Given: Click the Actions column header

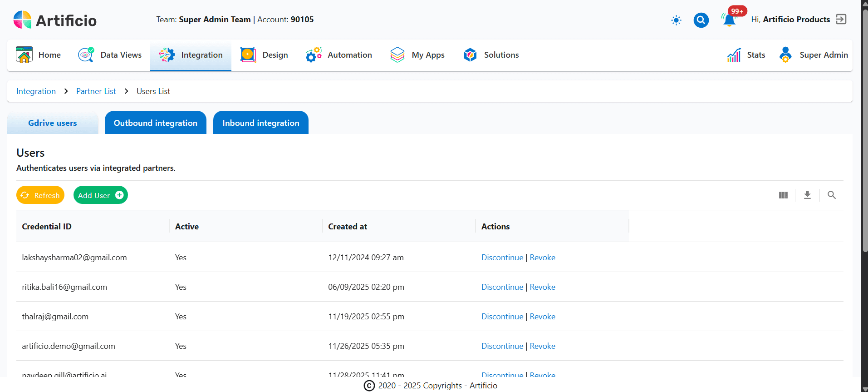Looking at the screenshot, I should [495, 227].
